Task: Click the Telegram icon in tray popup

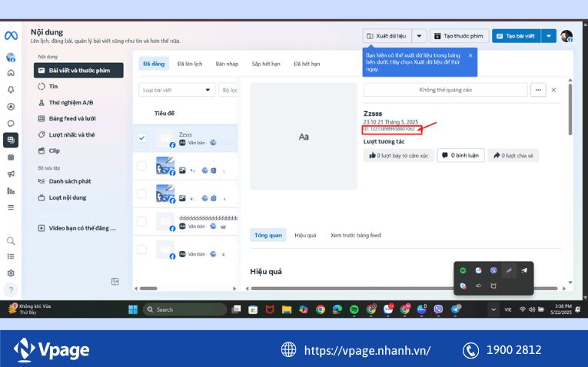Action: pyautogui.click(x=524, y=270)
